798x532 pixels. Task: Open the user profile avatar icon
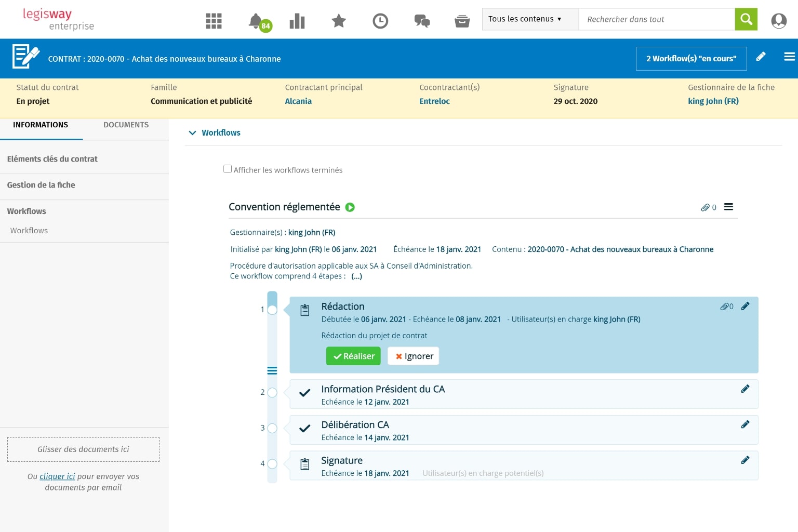[x=778, y=21]
